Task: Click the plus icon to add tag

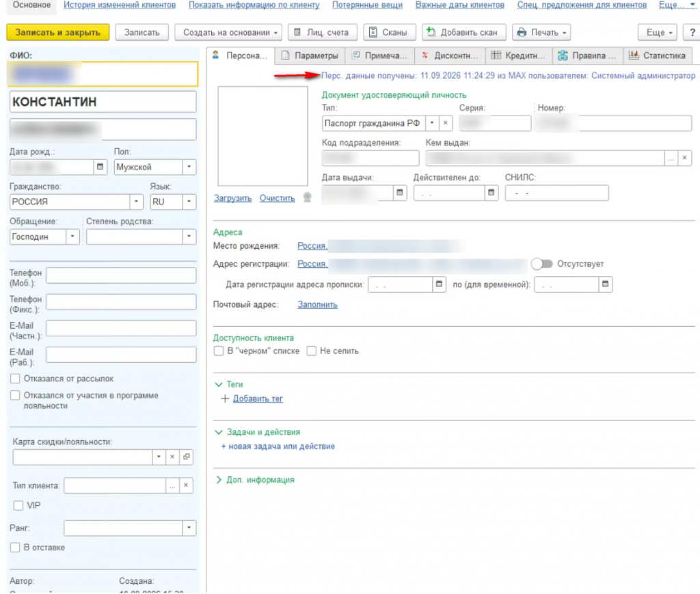Action: point(225,399)
